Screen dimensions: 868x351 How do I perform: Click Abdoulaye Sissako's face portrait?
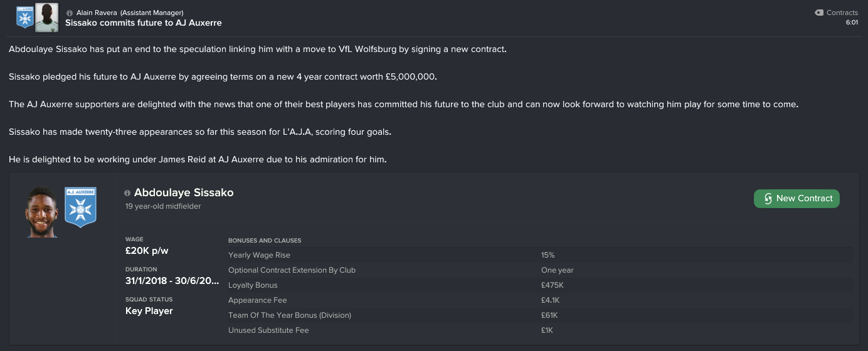click(42, 212)
